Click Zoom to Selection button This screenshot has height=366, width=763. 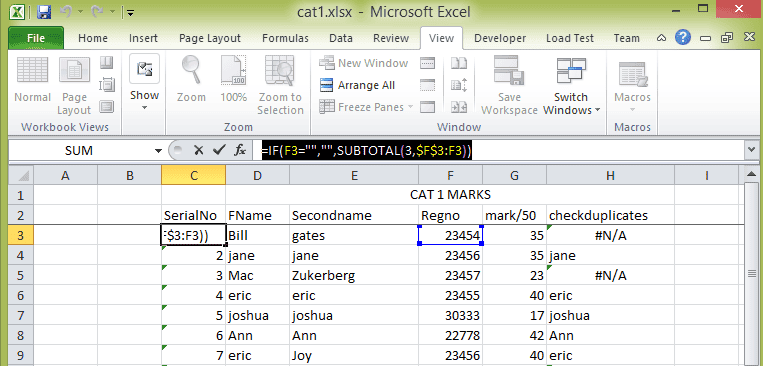(x=280, y=85)
